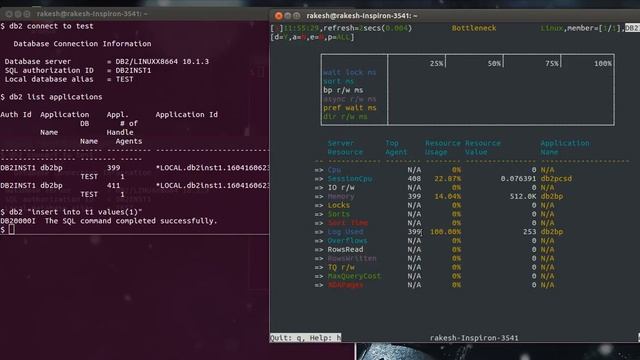Click the 'db2 connect to test' command line

(x=51, y=26)
